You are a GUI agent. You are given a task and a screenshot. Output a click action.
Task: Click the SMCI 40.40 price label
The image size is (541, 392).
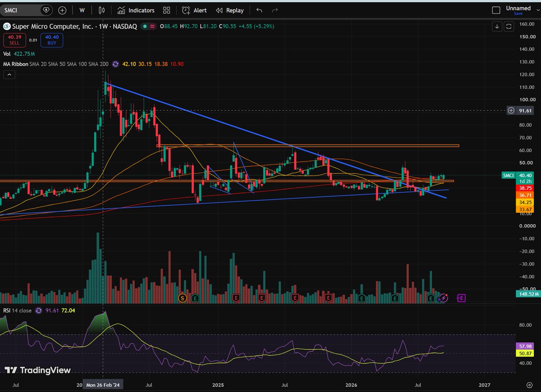click(518, 175)
